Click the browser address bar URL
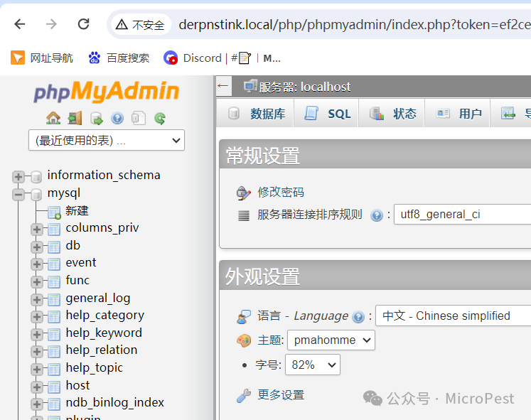This screenshot has height=420, width=531. [354, 25]
